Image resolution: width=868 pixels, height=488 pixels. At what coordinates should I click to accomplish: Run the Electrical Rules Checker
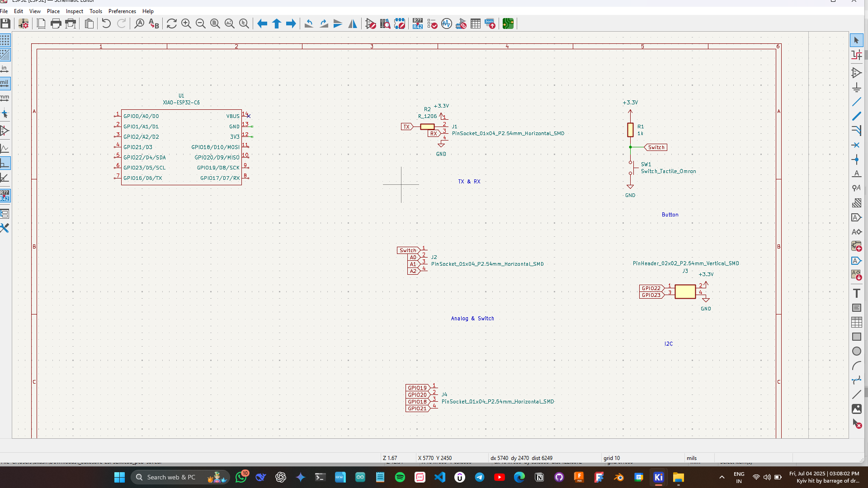click(x=432, y=23)
